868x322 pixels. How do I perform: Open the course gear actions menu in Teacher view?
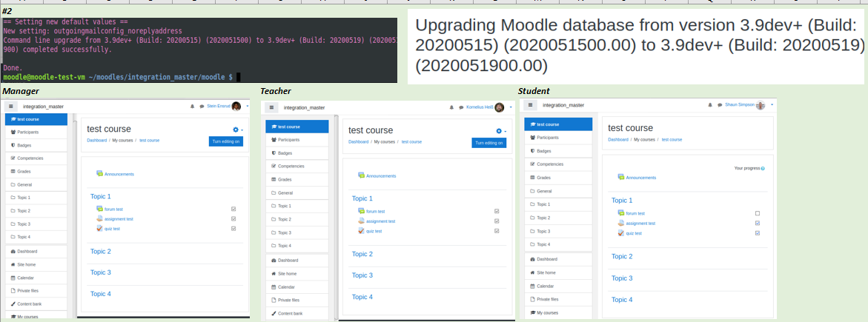[x=500, y=131]
